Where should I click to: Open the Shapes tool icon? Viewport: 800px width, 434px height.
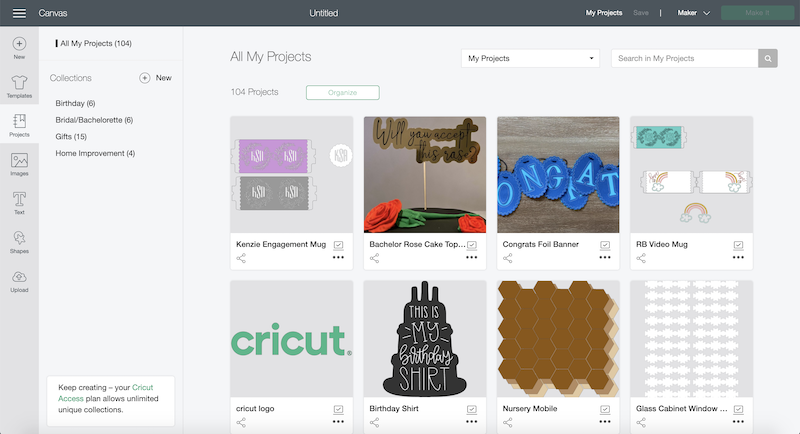(19, 238)
